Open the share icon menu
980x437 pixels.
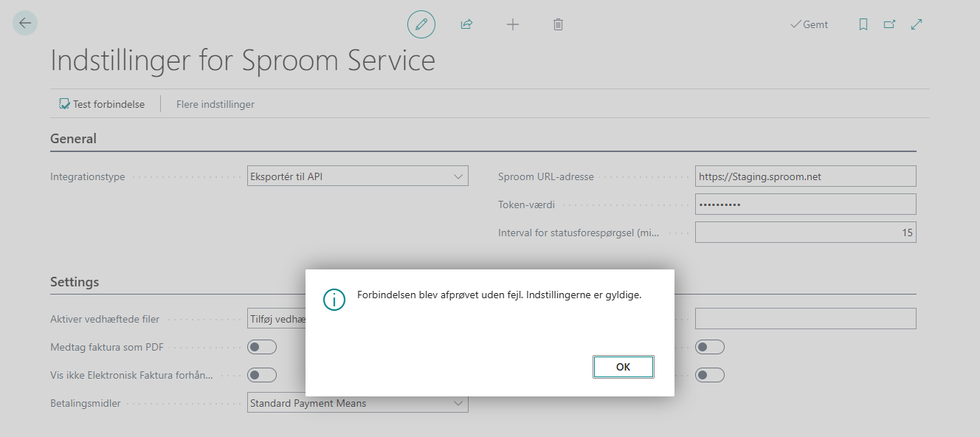tap(466, 24)
